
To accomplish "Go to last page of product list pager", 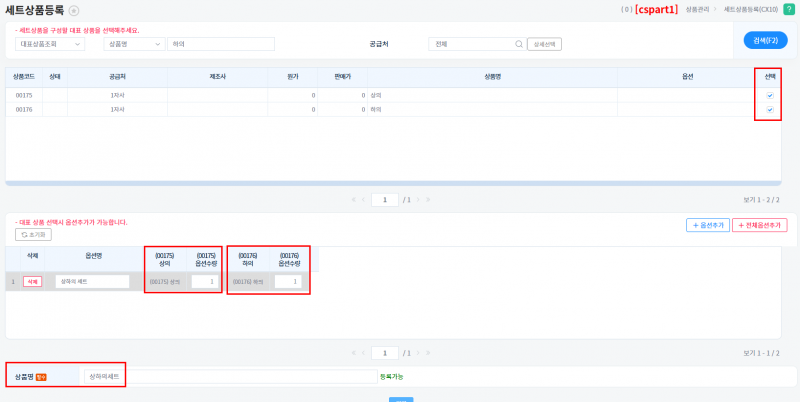I will [x=428, y=200].
